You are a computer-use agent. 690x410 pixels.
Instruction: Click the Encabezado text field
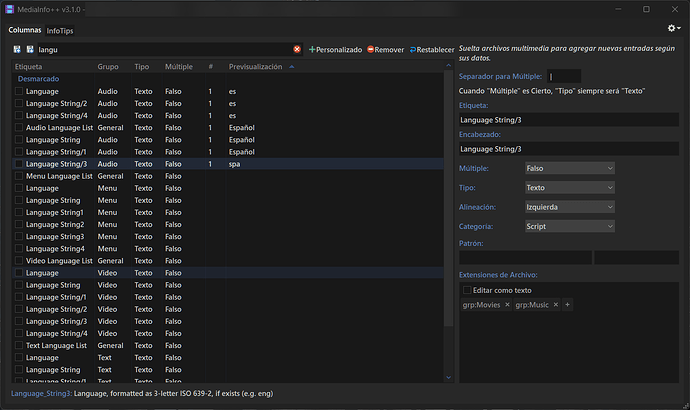(x=568, y=149)
